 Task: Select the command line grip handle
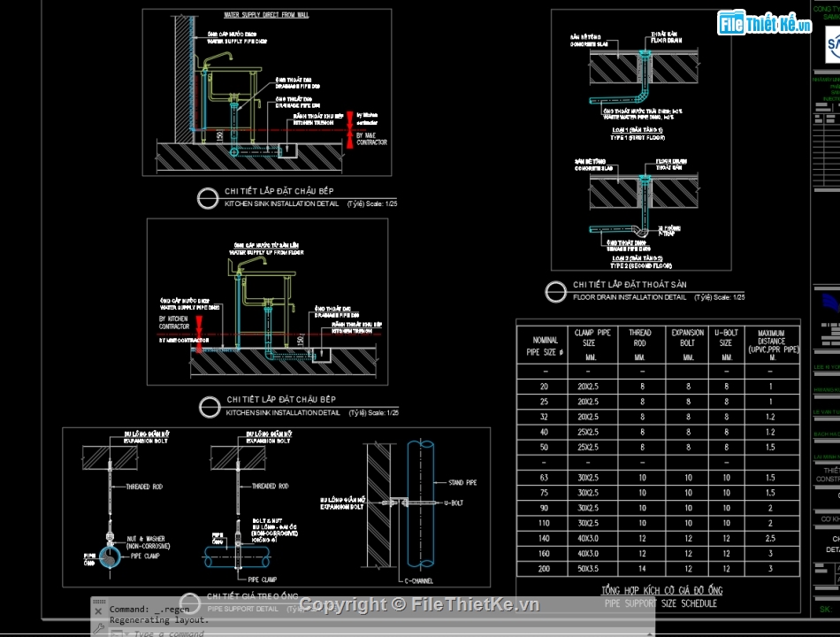coord(99,602)
